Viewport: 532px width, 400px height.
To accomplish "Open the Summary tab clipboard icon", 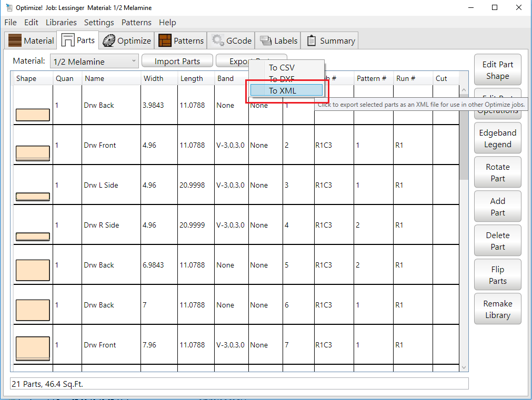I will [312, 40].
